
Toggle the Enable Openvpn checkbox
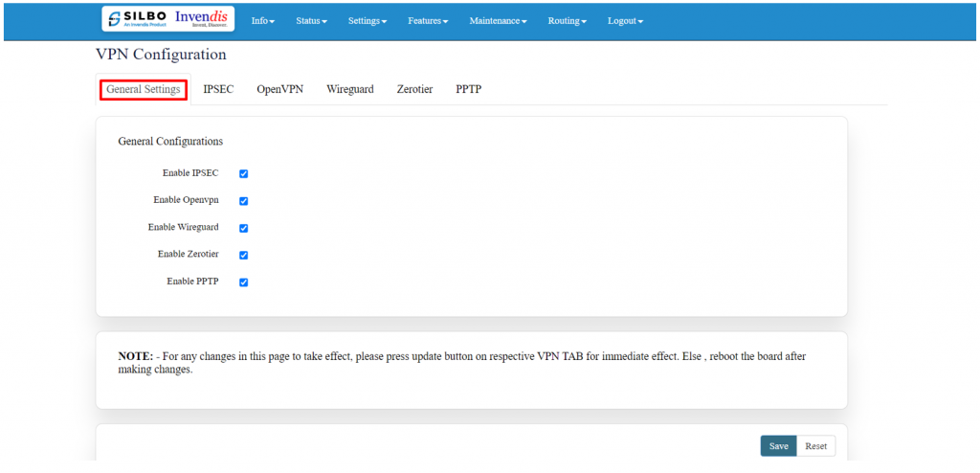(x=244, y=201)
